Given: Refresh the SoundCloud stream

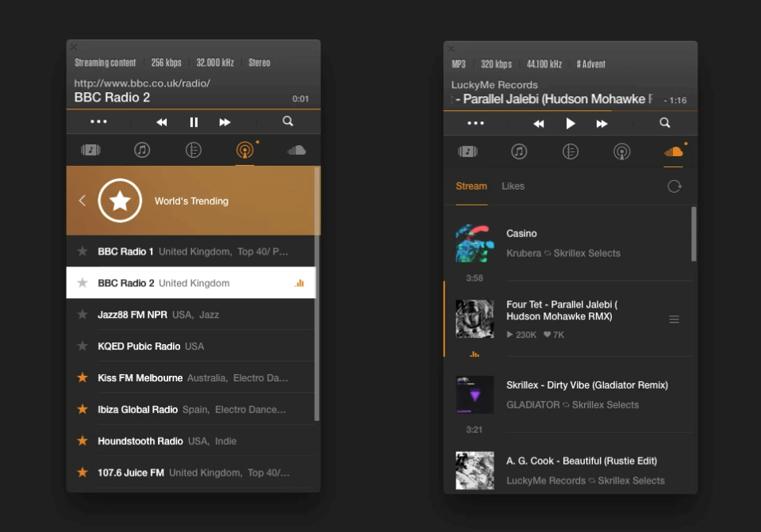Looking at the screenshot, I should tap(675, 186).
